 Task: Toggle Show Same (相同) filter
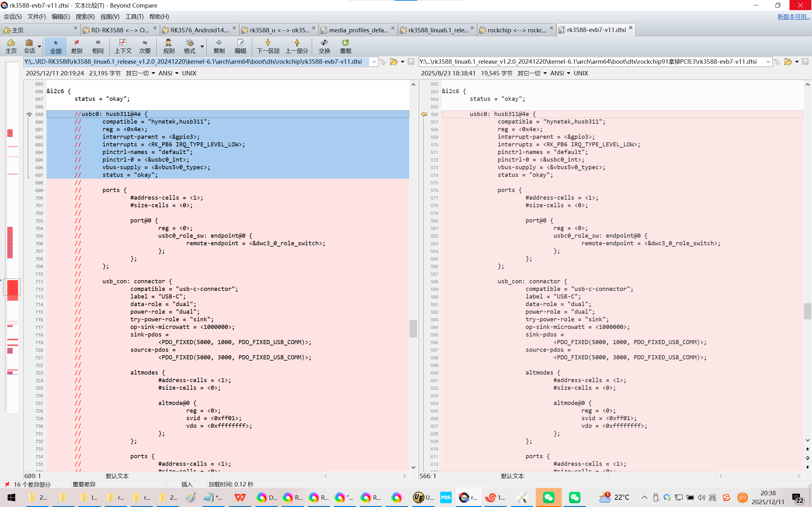[x=98, y=46]
